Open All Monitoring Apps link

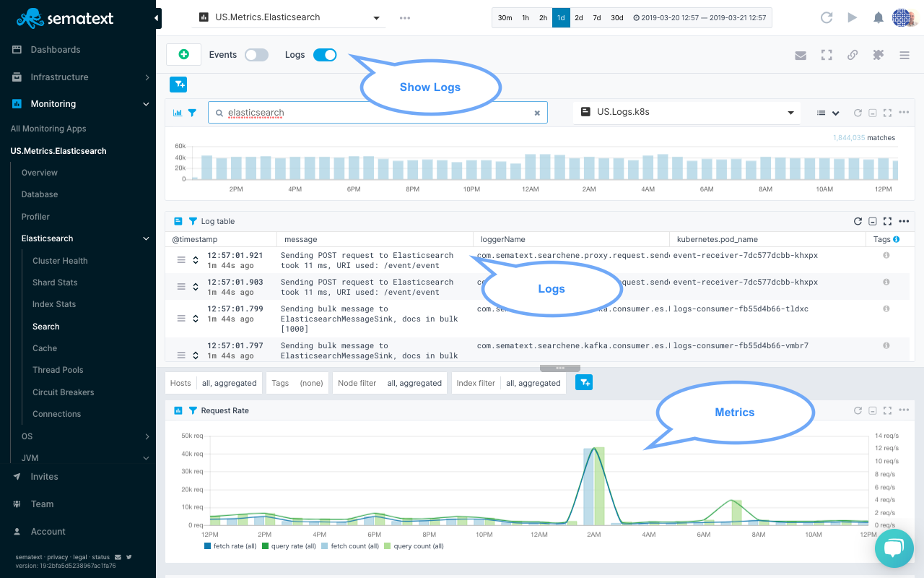point(48,129)
